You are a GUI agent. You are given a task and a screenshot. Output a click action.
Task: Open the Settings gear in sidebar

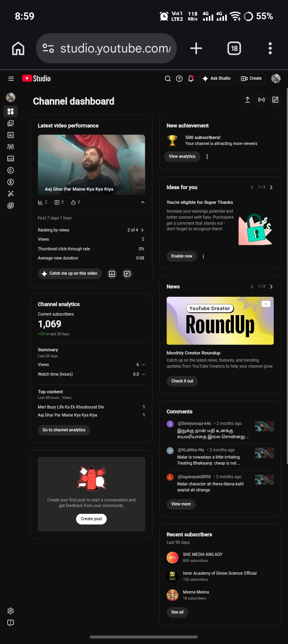click(11, 611)
